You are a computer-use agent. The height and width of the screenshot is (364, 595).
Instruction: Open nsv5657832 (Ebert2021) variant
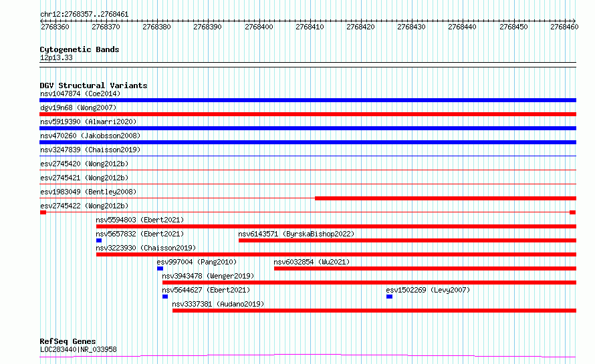click(140, 234)
